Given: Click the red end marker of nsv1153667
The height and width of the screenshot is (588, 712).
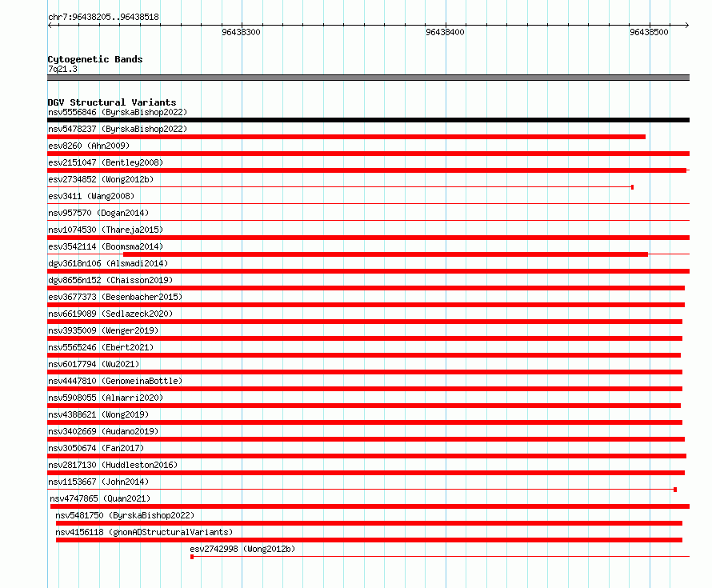Looking at the screenshot, I should (x=675, y=490).
